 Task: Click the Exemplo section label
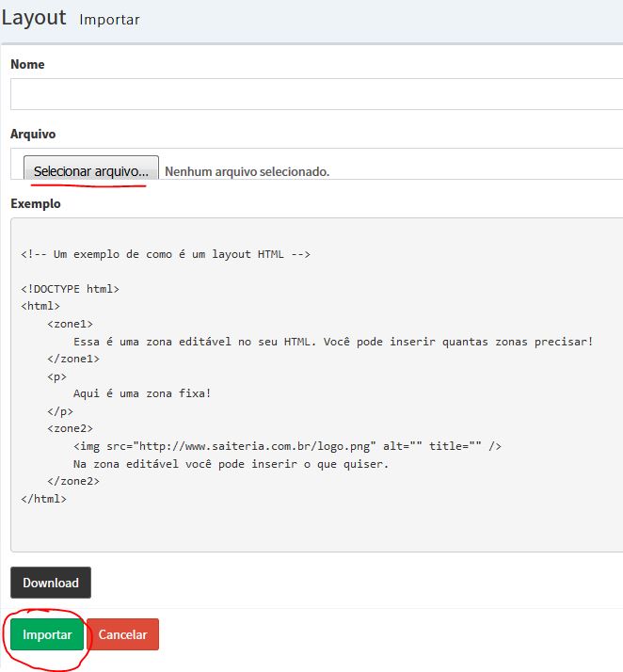point(36,203)
